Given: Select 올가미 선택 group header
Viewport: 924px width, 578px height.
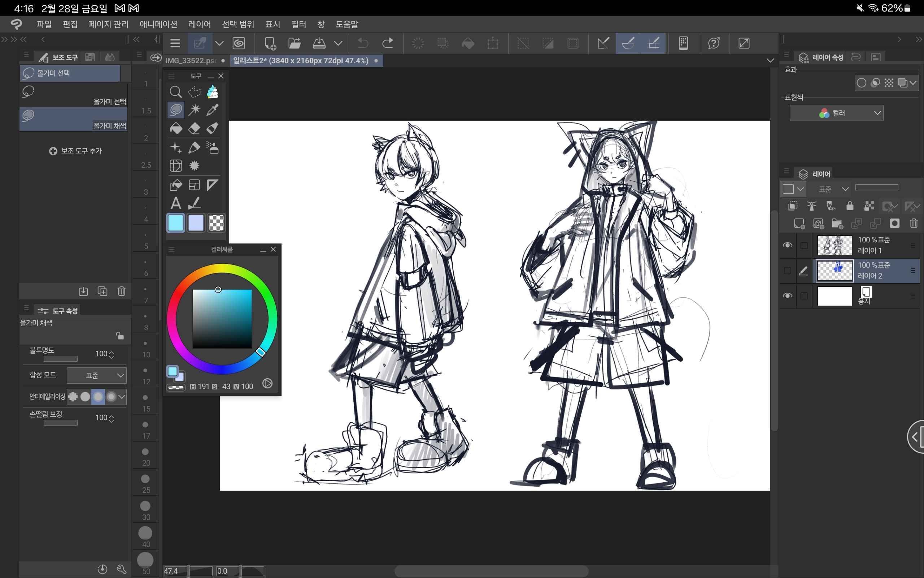Looking at the screenshot, I should pos(70,73).
